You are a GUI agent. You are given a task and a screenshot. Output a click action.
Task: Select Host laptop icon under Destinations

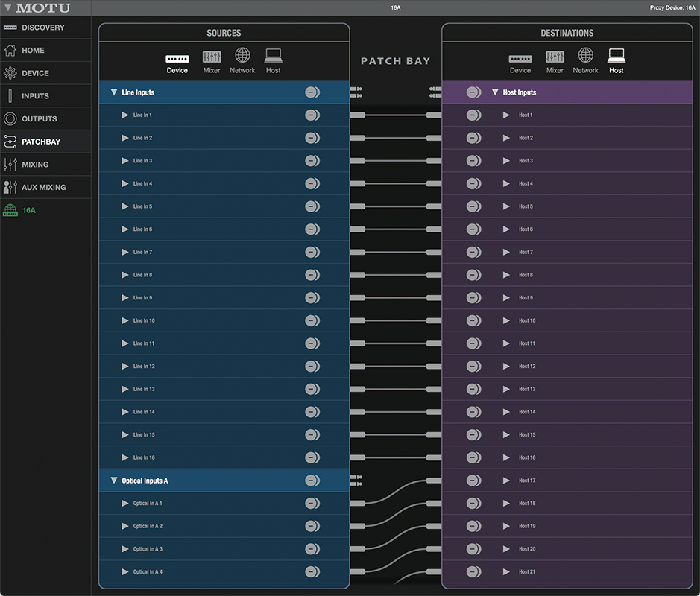pyautogui.click(x=617, y=56)
